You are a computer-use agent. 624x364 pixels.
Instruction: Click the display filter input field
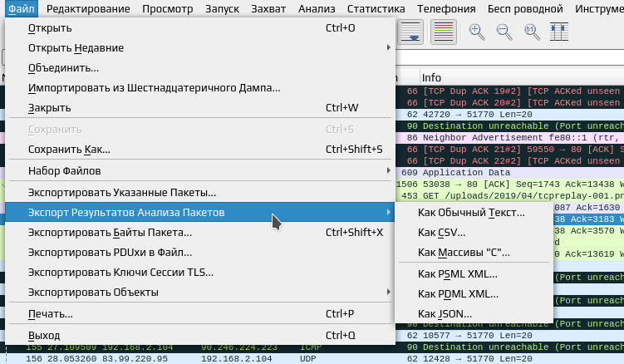pyautogui.click(x=510, y=57)
